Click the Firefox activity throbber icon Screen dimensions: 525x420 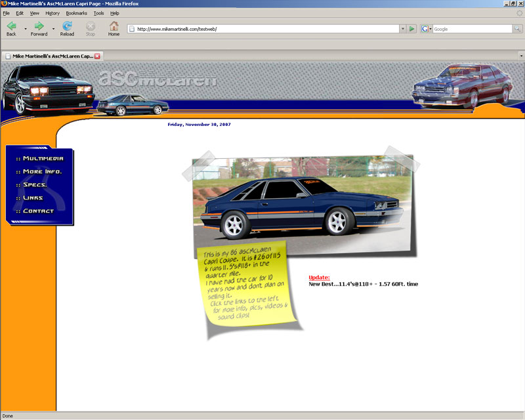(519, 13)
